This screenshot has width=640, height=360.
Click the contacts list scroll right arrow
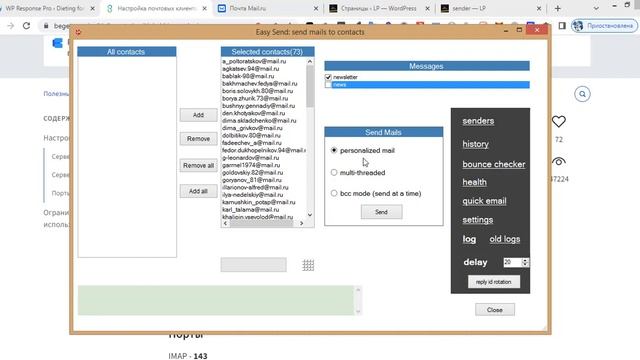coord(302,223)
